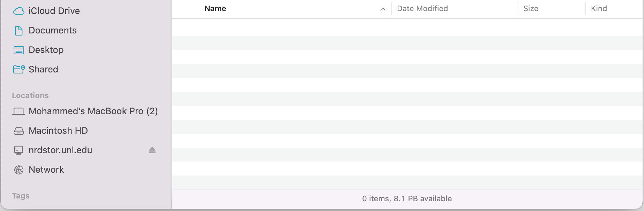Image resolution: width=644 pixels, height=211 pixels.
Task: Click the Macintosh HD drive icon
Action: (x=19, y=131)
